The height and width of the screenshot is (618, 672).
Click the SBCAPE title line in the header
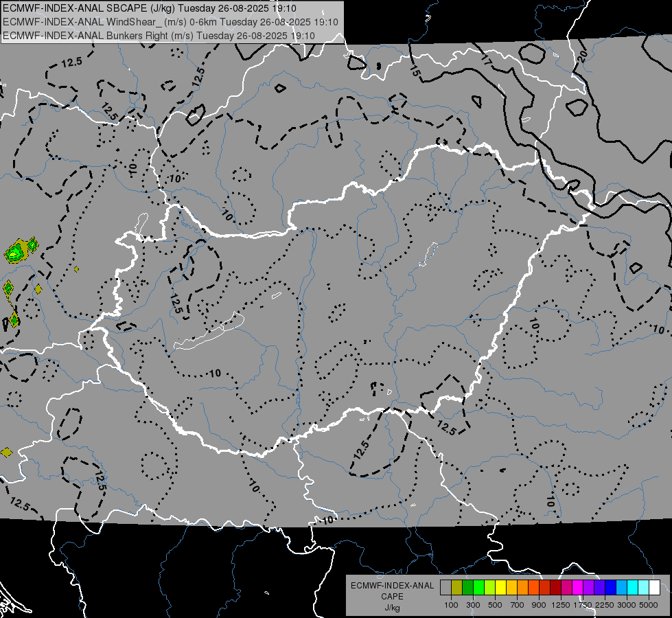click(149, 8)
